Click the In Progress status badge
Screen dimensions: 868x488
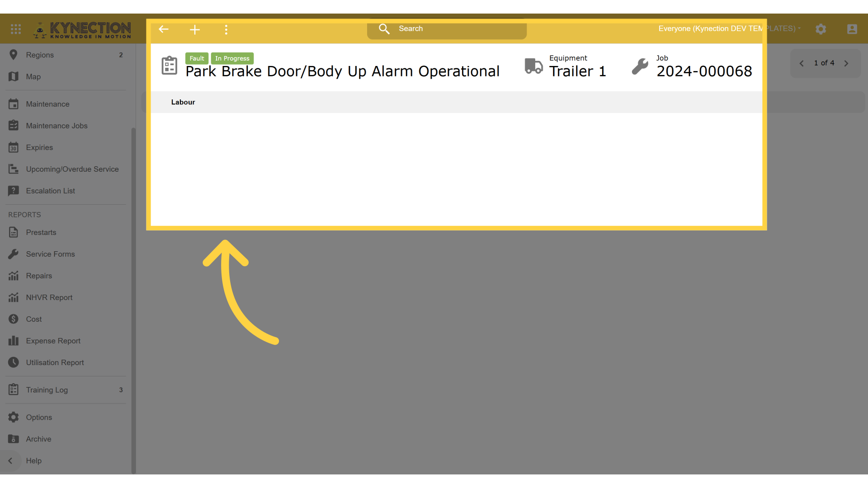[232, 58]
